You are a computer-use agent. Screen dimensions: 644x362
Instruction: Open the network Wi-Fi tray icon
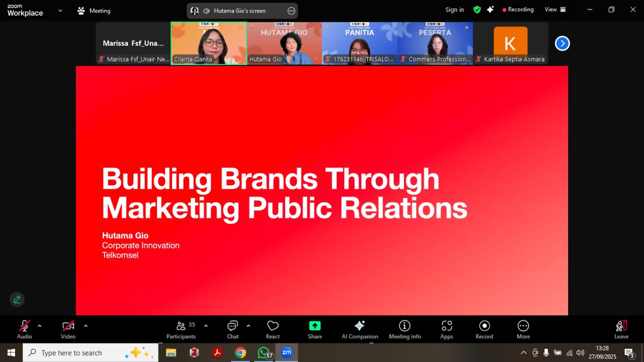pos(569,352)
